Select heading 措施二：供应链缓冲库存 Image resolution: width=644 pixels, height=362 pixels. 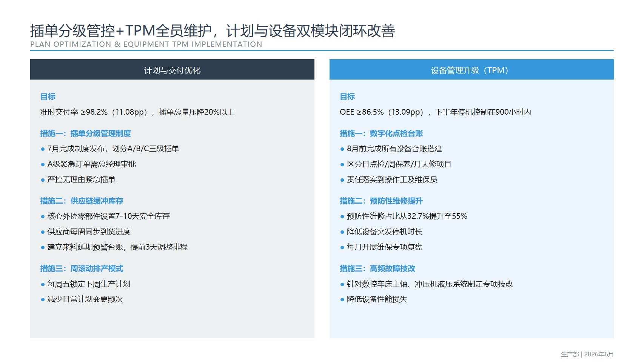pos(82,201)
